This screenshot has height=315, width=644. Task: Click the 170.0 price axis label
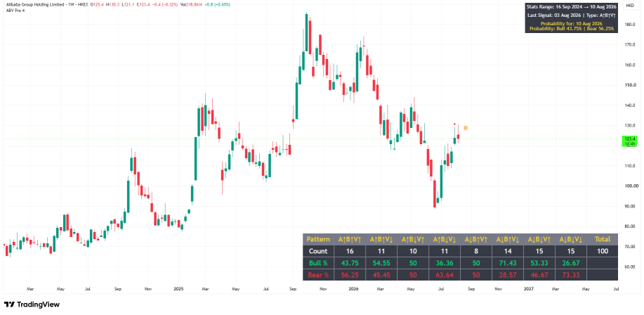631,45
